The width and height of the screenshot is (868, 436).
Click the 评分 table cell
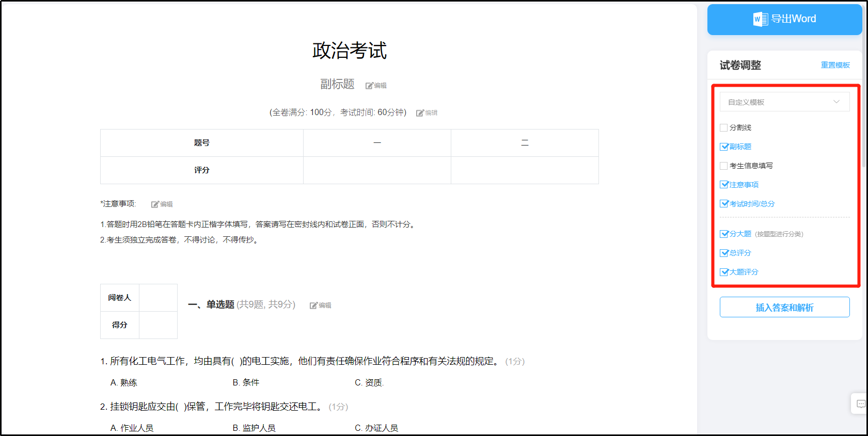pos(202,170)
